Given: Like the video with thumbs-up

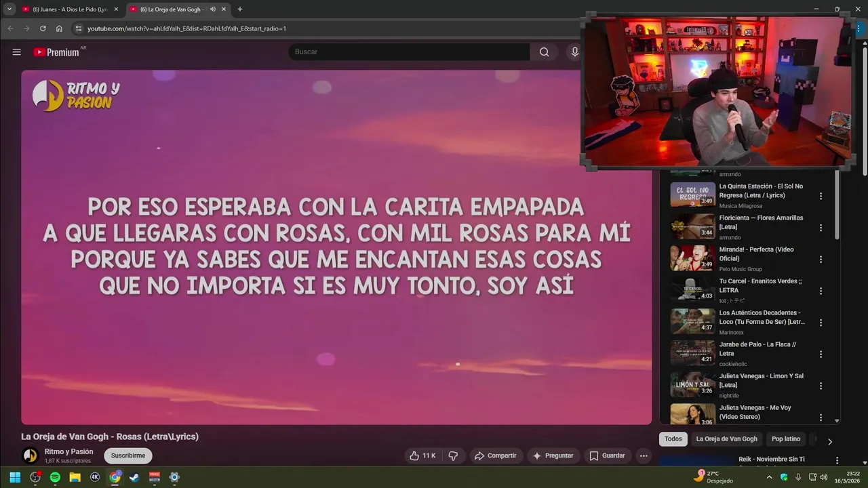Looking at the screenshot, I should pos(422,455).
